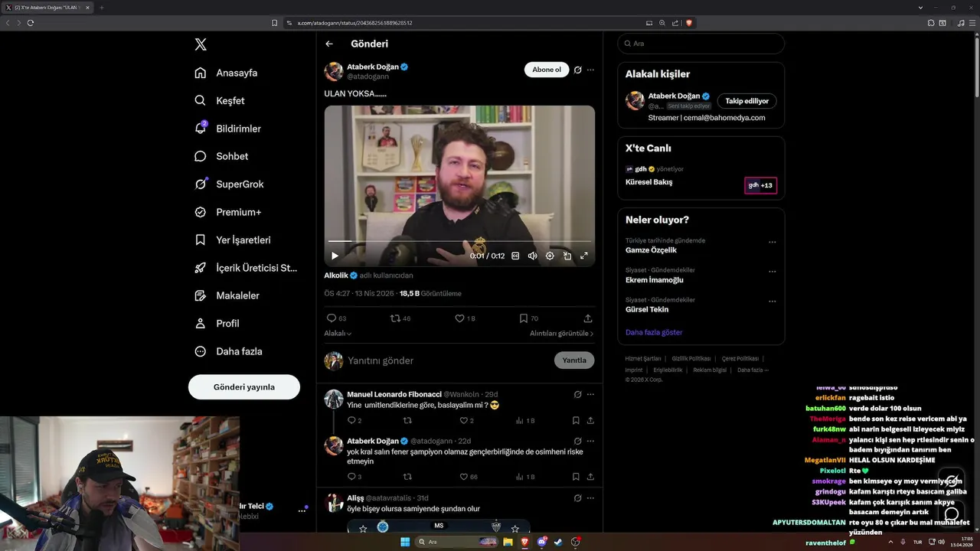
Task: Like Ataberk Doğan's reply with 66 likes
Action: tap(468, 477)
